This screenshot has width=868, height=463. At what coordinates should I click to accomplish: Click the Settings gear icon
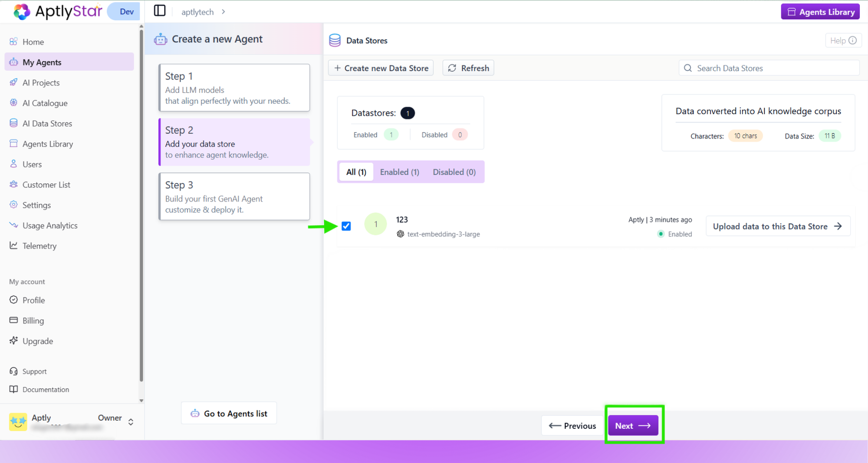13,205
